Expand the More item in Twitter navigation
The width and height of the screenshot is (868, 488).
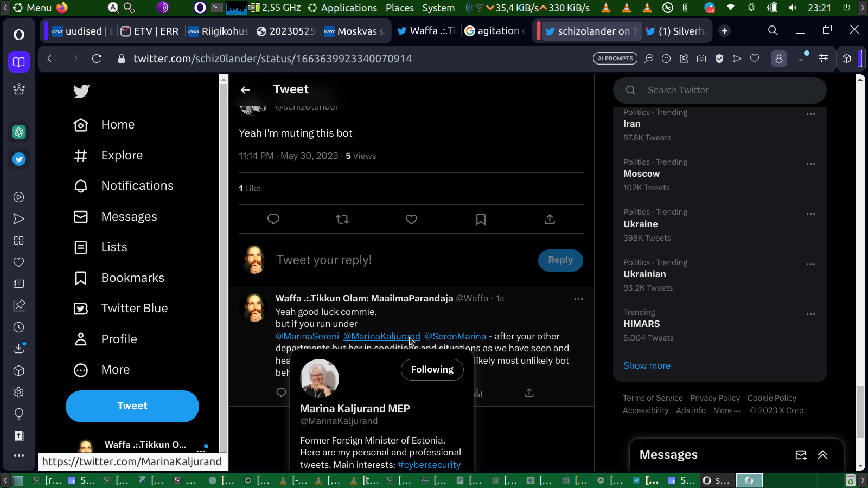(103, 370)
